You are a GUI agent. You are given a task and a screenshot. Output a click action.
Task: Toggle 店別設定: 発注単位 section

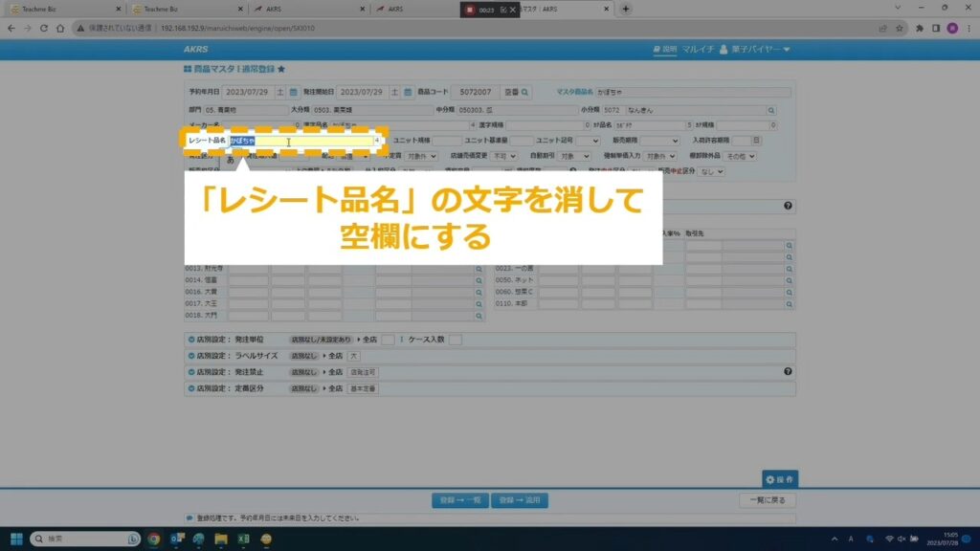point(190,340)
